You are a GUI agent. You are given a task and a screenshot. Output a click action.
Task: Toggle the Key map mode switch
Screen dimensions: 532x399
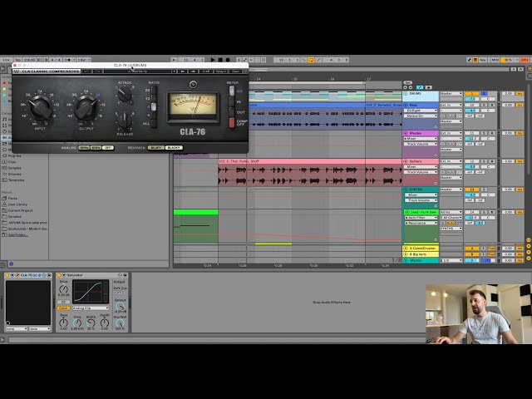pos(482,60)
